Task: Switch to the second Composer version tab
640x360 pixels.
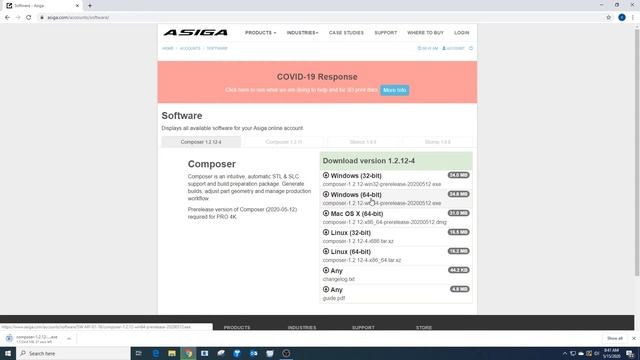Action: click(284, 142)
